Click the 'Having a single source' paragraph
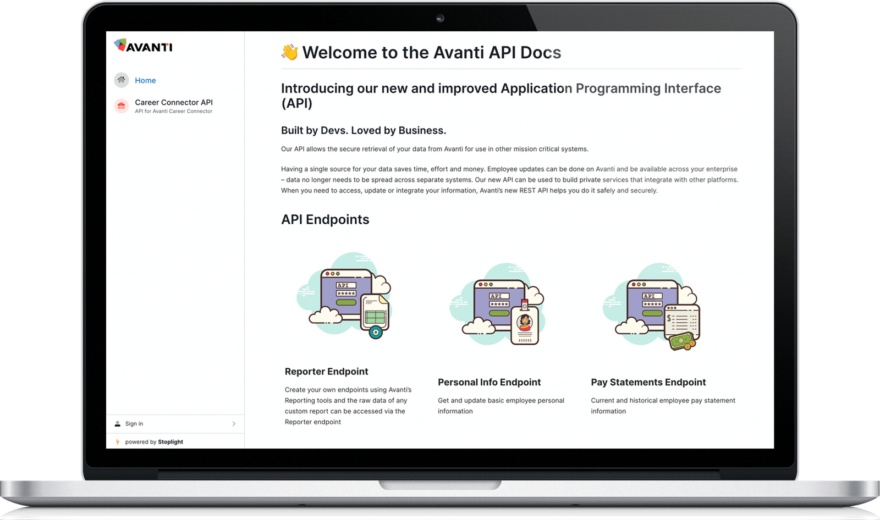Image resolution: width=880 pixels, height=520 pixels. 509,180
